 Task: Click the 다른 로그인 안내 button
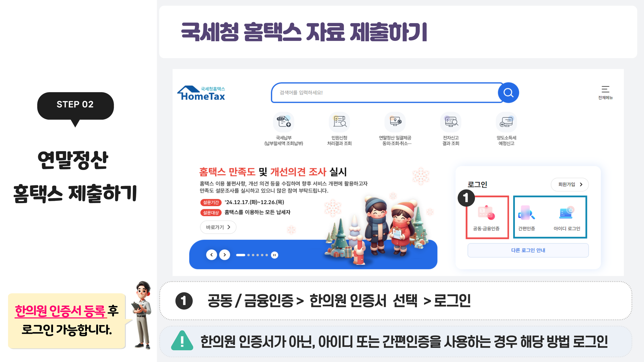(x=528, y=250)
